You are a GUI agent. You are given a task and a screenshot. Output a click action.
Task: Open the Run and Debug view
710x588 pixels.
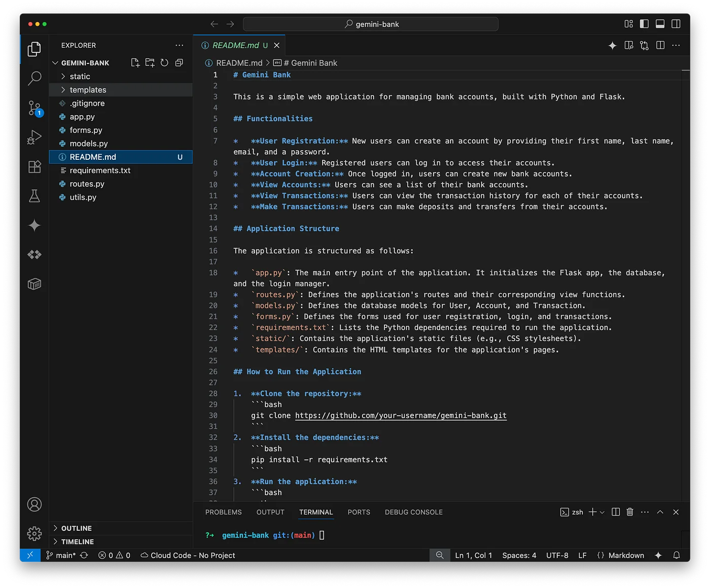[34, 137]
